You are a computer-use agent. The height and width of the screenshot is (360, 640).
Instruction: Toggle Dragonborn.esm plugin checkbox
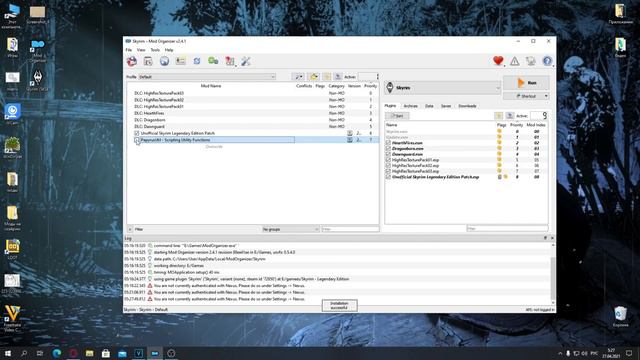(388, 149)
